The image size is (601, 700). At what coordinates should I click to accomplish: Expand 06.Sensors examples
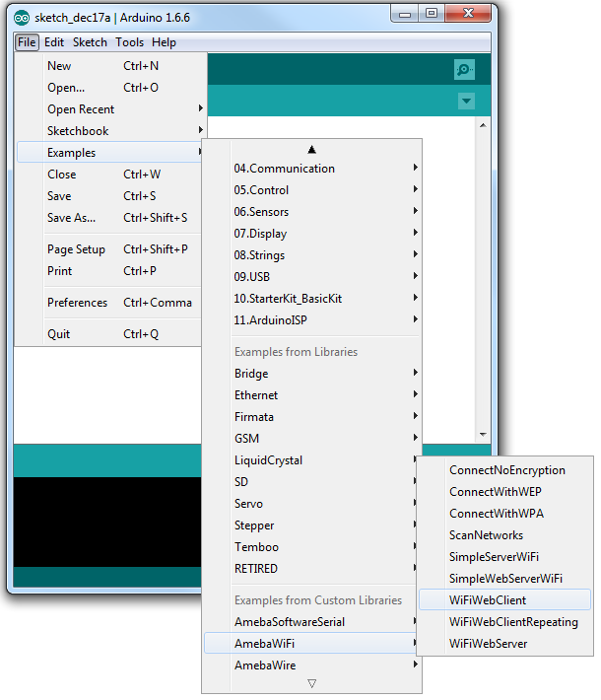(312, 212)
